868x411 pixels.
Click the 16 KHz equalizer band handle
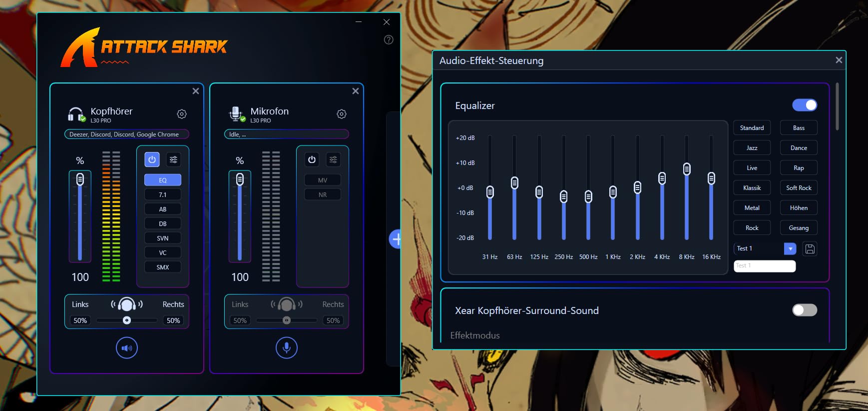coord(711,177)
